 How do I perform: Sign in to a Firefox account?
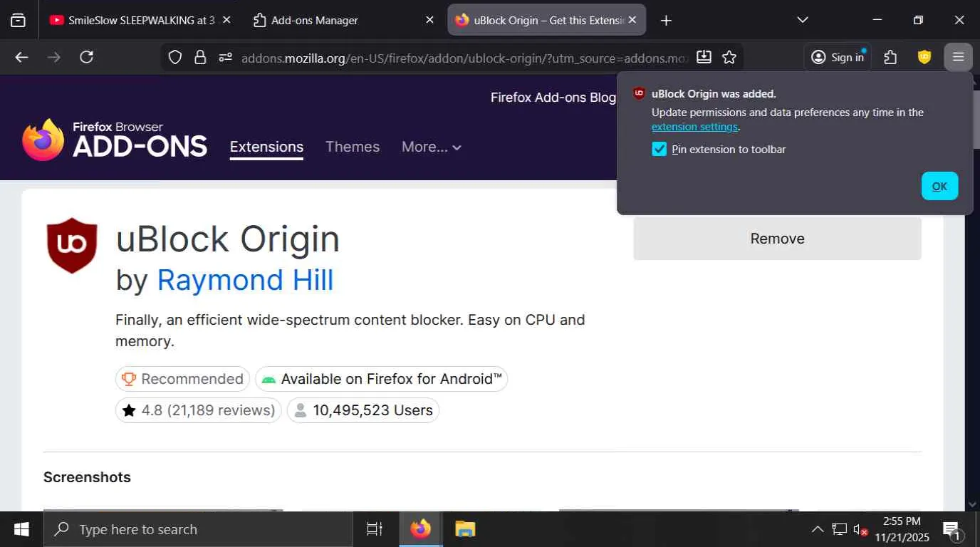click(x=838, y=57)
